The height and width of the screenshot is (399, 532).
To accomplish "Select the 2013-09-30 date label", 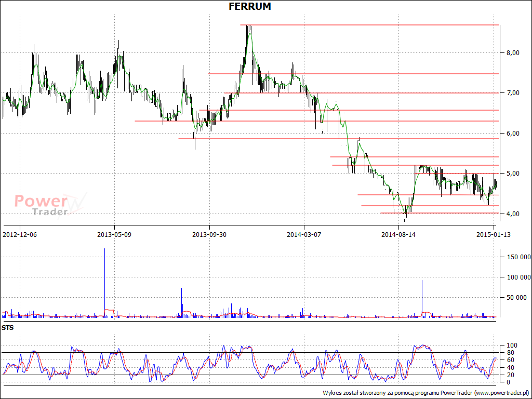I will (x=209, y=234).
